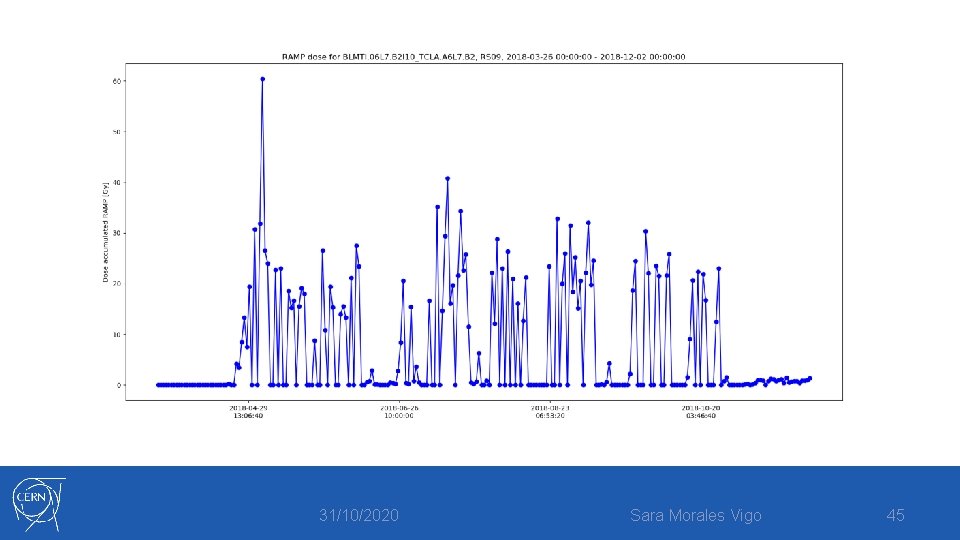This screenshot has height=540, width=960.
Task: Click the y-axis tick value 30
Action: 116,233
